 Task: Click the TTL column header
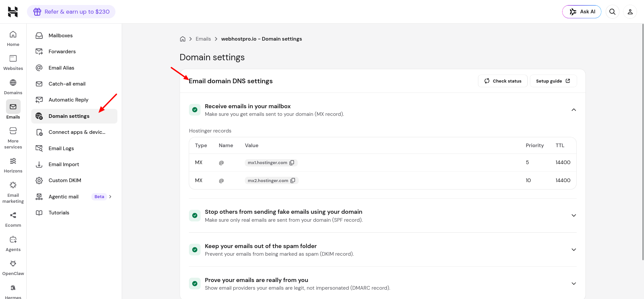tap(560, 146)
